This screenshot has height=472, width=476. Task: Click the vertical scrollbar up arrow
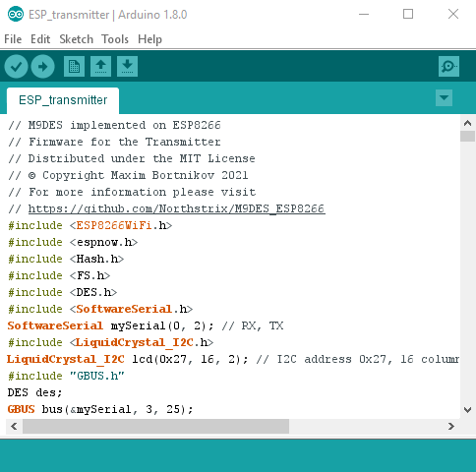point(468,123)
